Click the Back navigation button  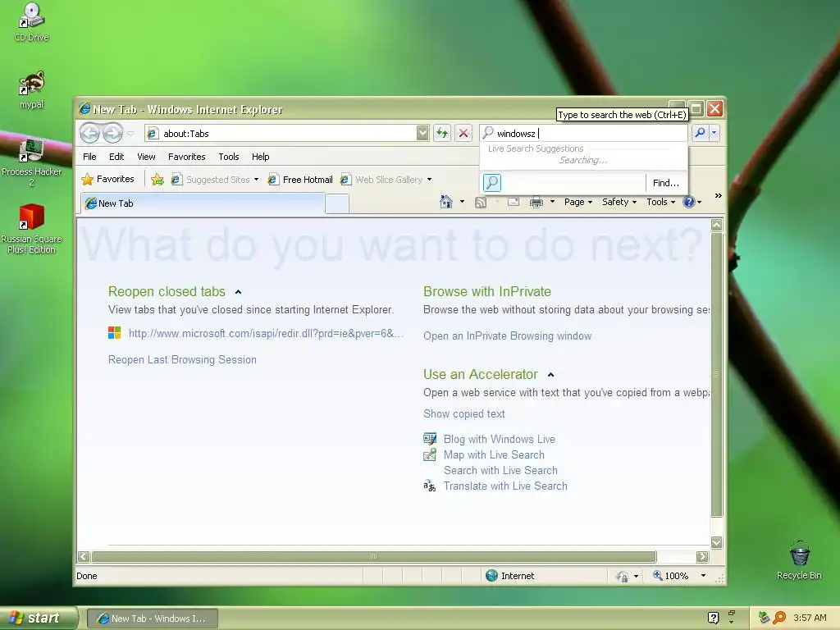pyautogui.click(x=90, y=133)
